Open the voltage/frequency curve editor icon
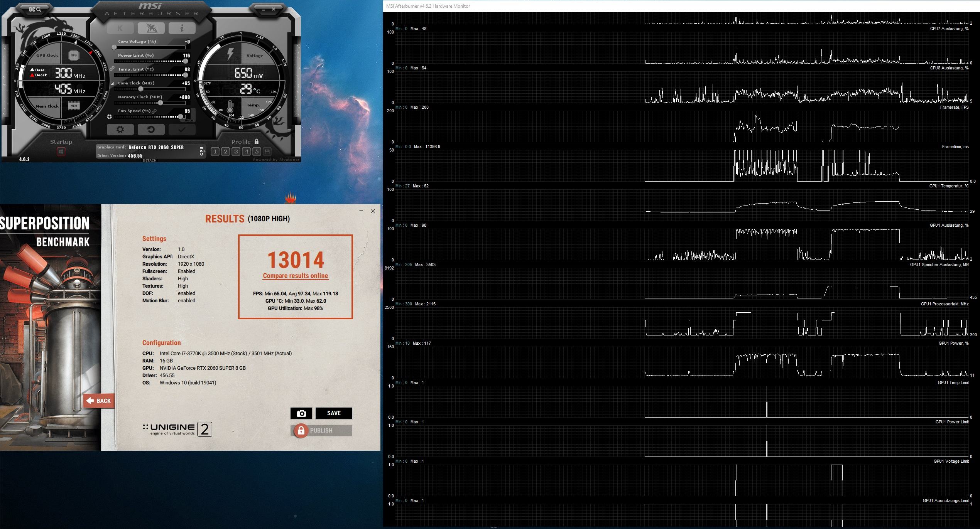Screen dimensions: 980x529 [x=113, y=83]
